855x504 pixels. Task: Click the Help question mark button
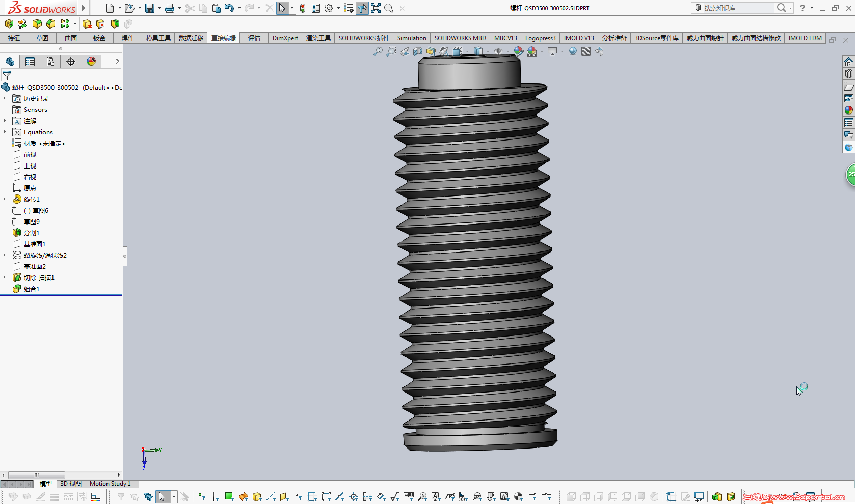point(803,8)
